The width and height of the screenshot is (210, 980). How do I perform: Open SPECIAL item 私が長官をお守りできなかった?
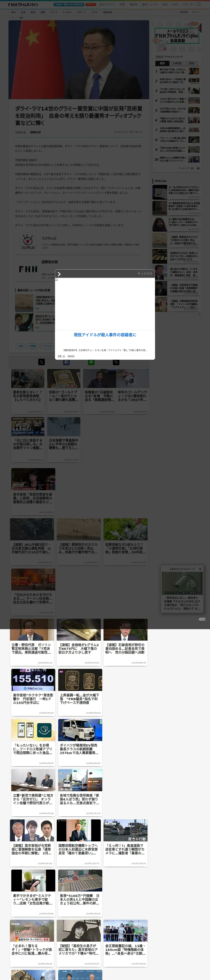click(176, 192)
